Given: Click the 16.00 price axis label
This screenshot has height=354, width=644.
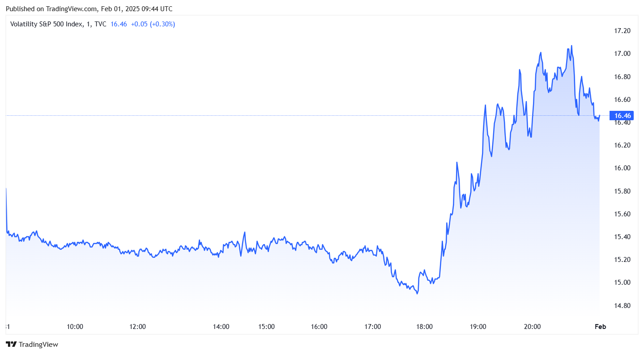Looking at the screenshot, I should click(622, 168).
